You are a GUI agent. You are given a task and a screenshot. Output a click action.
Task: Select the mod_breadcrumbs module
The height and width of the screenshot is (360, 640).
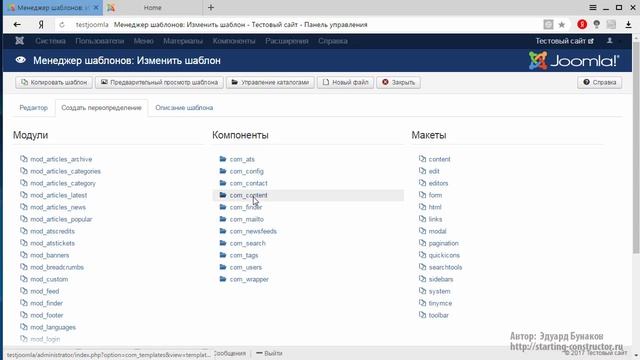pyautogui.click(x=57, y=267)
